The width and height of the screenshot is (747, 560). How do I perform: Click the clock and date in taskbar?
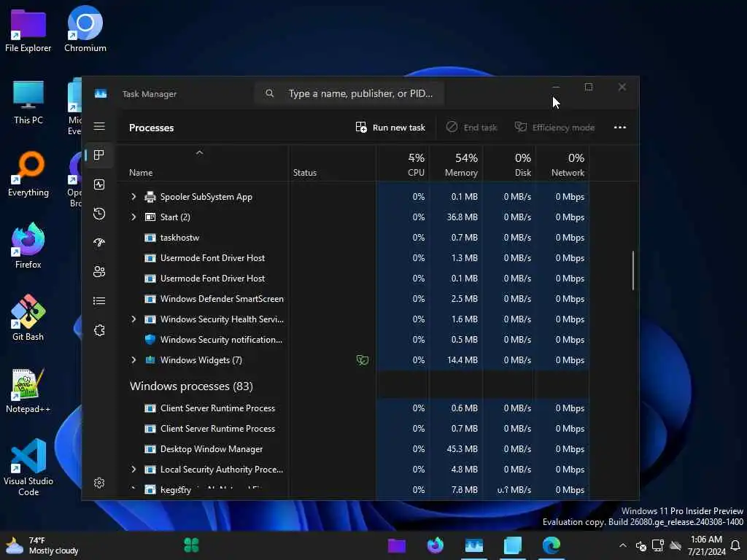(706, 545)
